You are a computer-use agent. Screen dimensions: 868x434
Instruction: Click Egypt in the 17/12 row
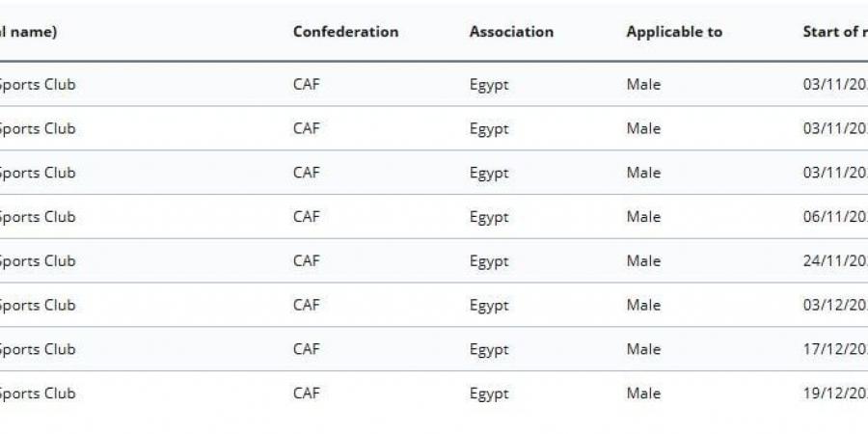(x=489, y=350)
